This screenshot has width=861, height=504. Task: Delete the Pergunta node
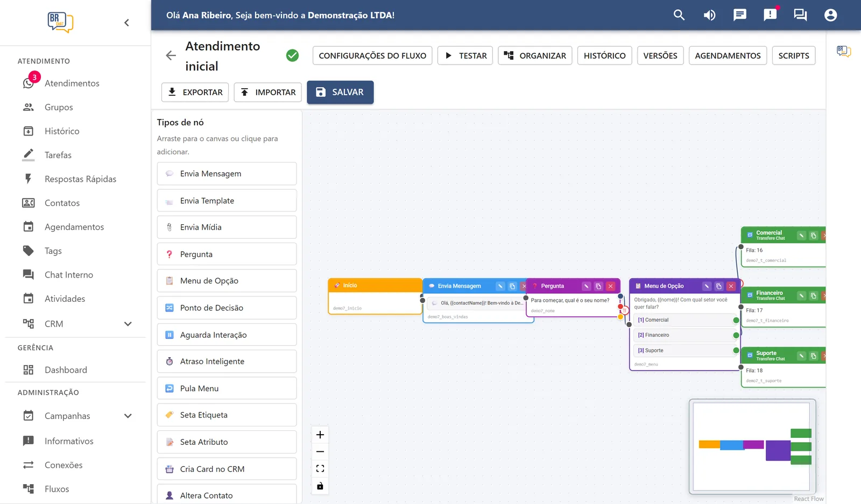pos(610,286)
